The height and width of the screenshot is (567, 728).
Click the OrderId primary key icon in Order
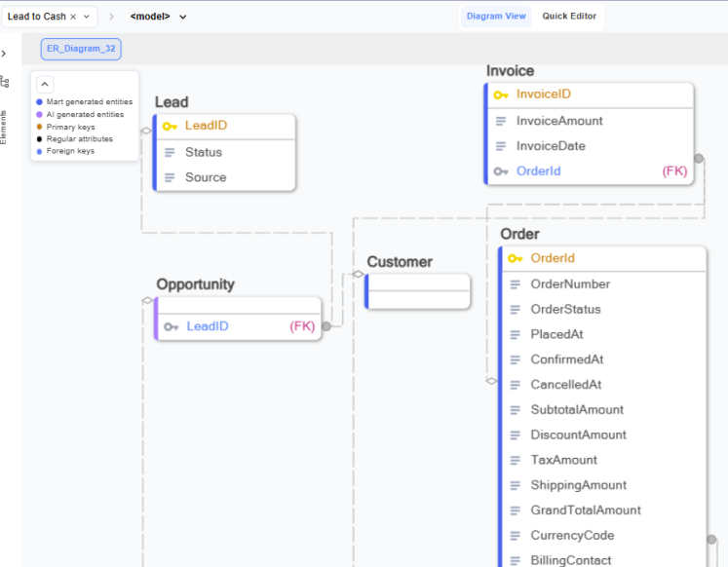tap(515, 258)
